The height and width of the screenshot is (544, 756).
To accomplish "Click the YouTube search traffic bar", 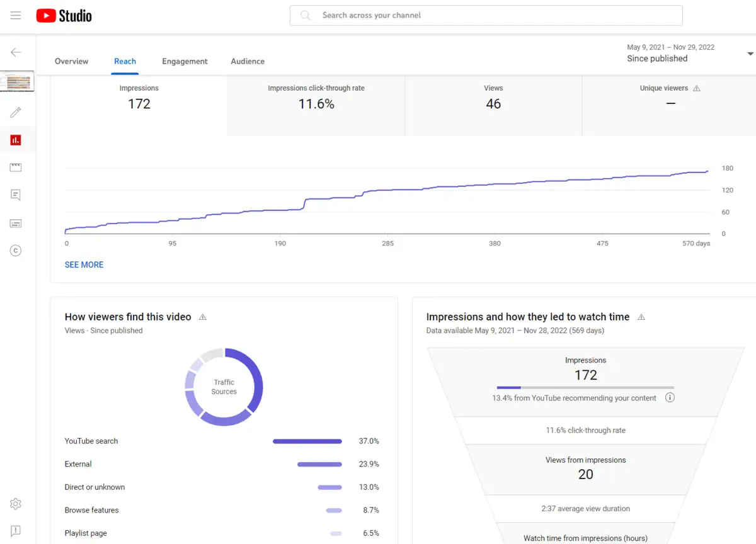I will [x=307, y=441].
